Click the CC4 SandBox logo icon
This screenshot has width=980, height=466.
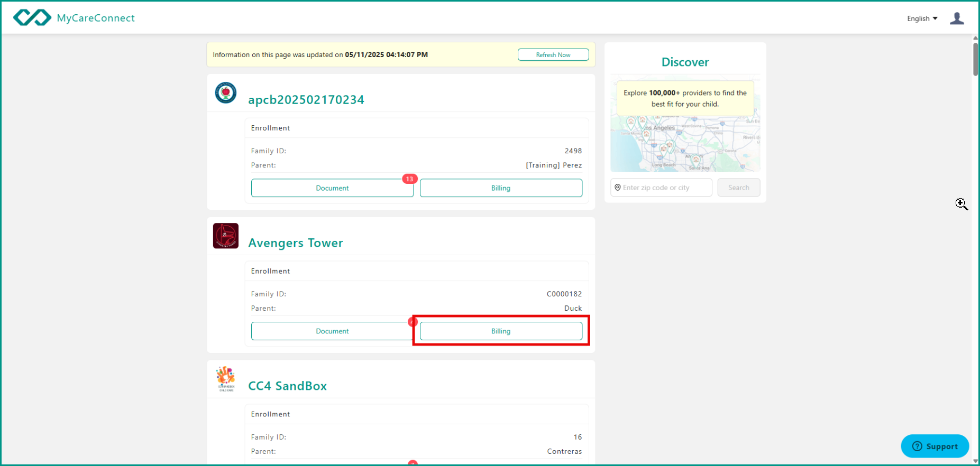tap(226, 379)
